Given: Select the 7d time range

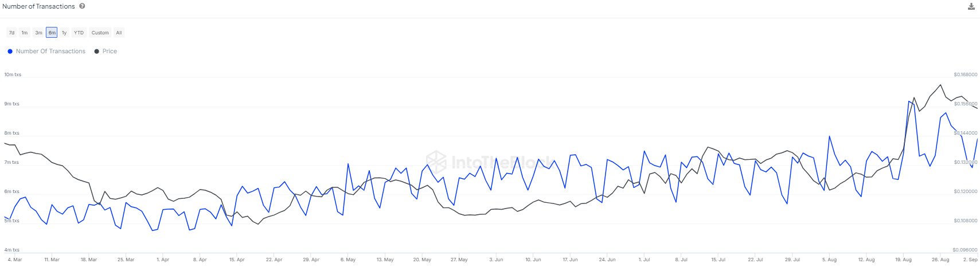Looking at the screenshot, I should pyautogui.click(x=11, y=33).
